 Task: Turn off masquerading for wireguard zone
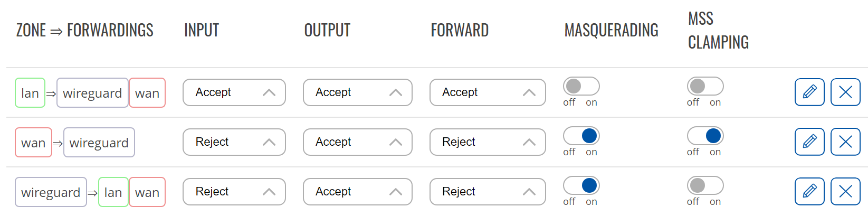pos(581,185)
